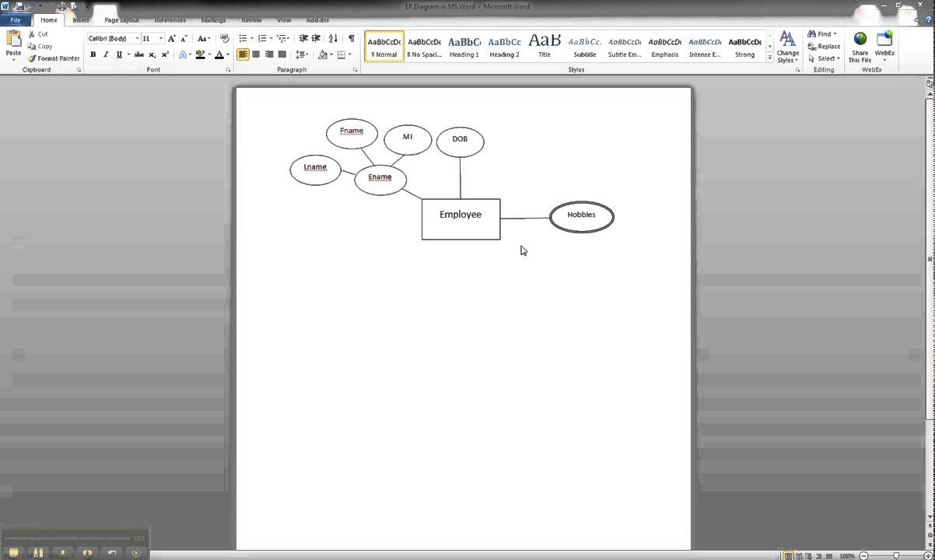Increase paragraph indent
This screenshot has width=935, height=560.
pos(316,38)
